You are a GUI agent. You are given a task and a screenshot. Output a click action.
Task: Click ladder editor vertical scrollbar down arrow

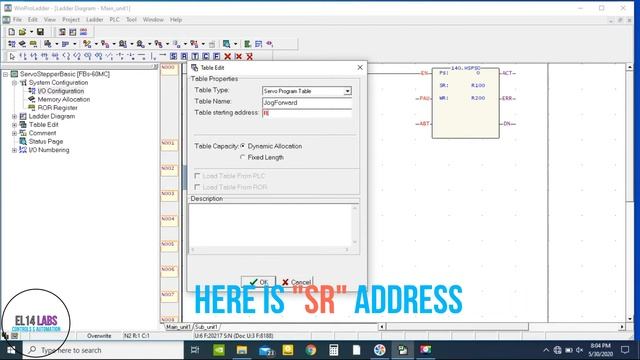(630, 319)
